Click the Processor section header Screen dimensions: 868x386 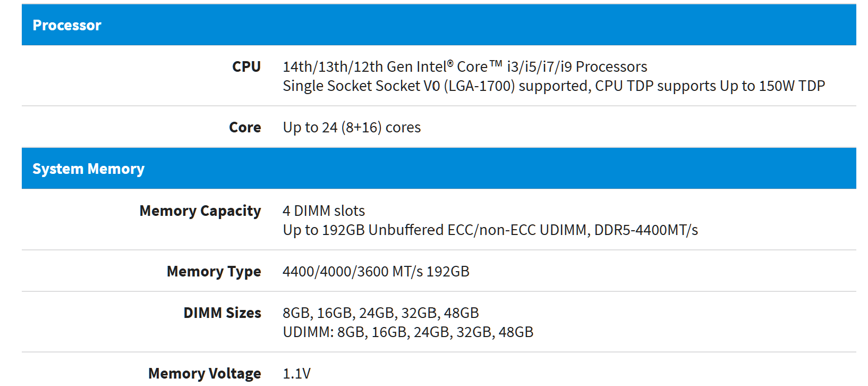click(x=67, y=25)
